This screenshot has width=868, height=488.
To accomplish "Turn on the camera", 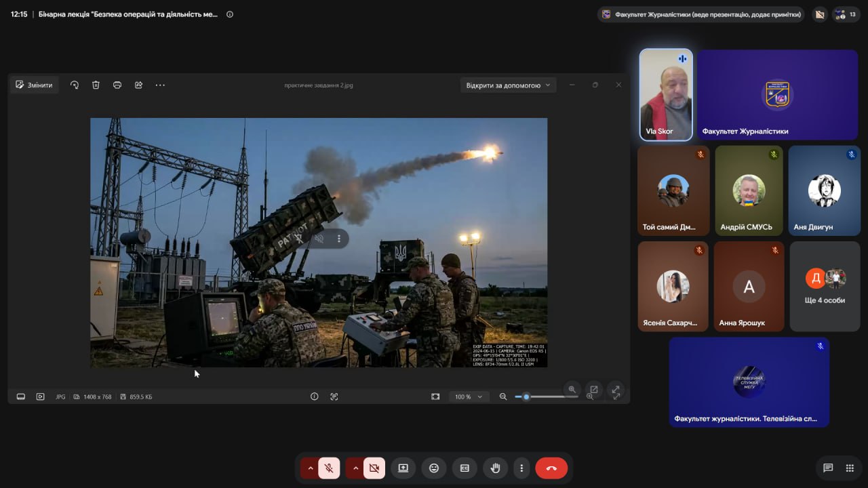I will point(374,468).
